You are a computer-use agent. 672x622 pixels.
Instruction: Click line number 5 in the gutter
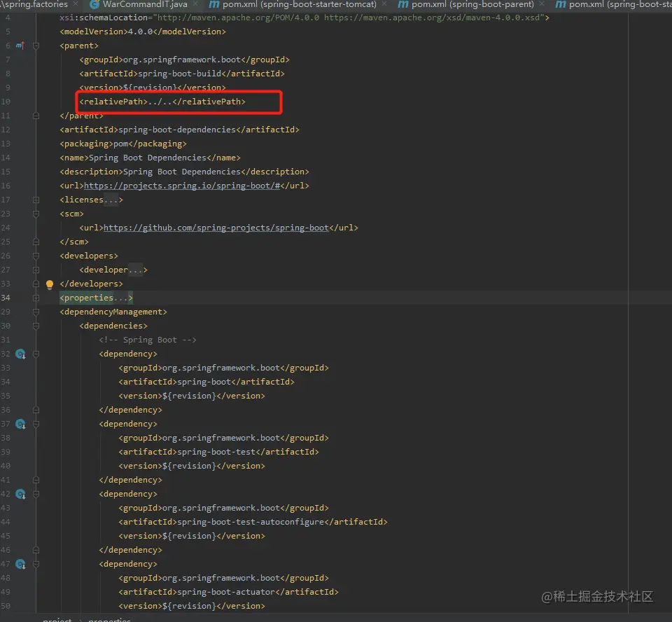pyautogui.click(x=8, y=32)
